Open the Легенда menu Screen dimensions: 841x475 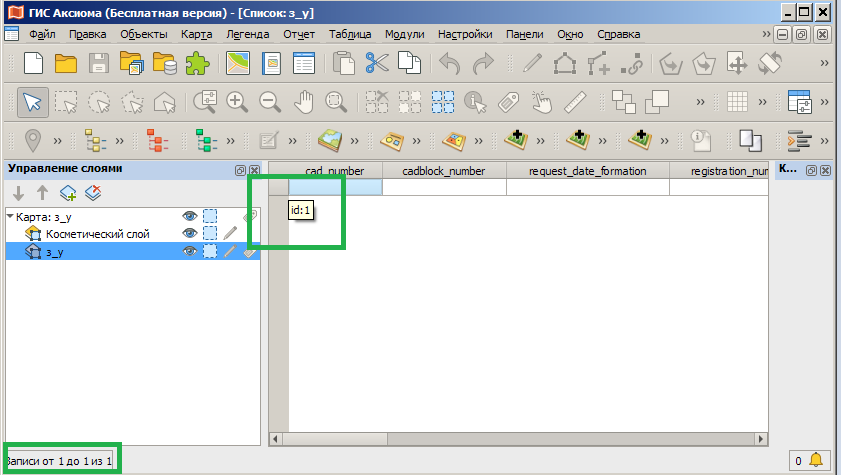pos(247,34)
